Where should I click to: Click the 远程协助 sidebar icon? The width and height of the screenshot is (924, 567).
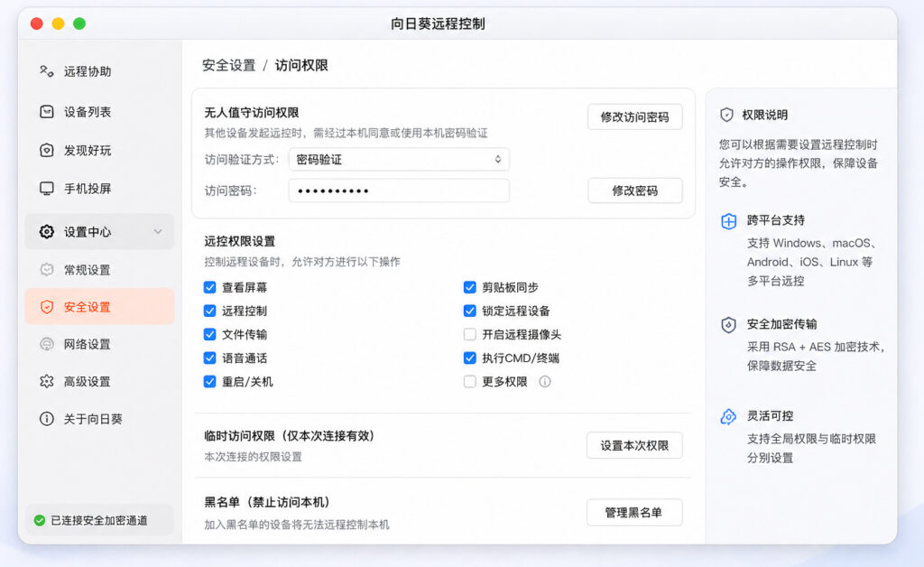[47, 71]
